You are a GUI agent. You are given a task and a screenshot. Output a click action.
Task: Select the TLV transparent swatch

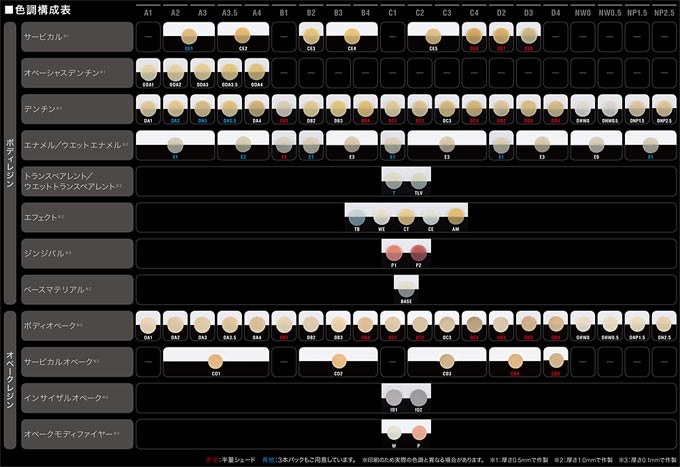click(418, 181)
